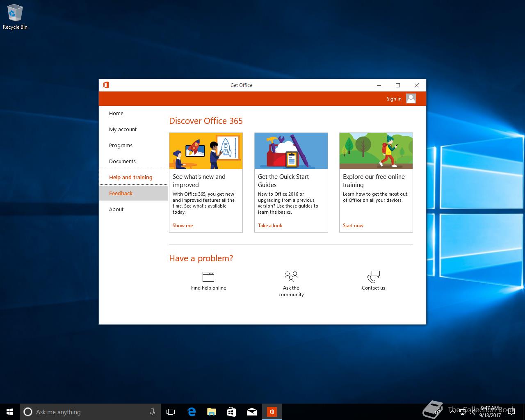
Task: Click the Contact us phone icon
Action: click(374, 276)
